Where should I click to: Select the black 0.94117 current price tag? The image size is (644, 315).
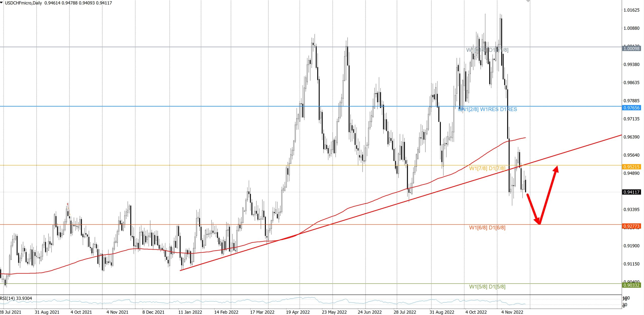click(631, 192)
